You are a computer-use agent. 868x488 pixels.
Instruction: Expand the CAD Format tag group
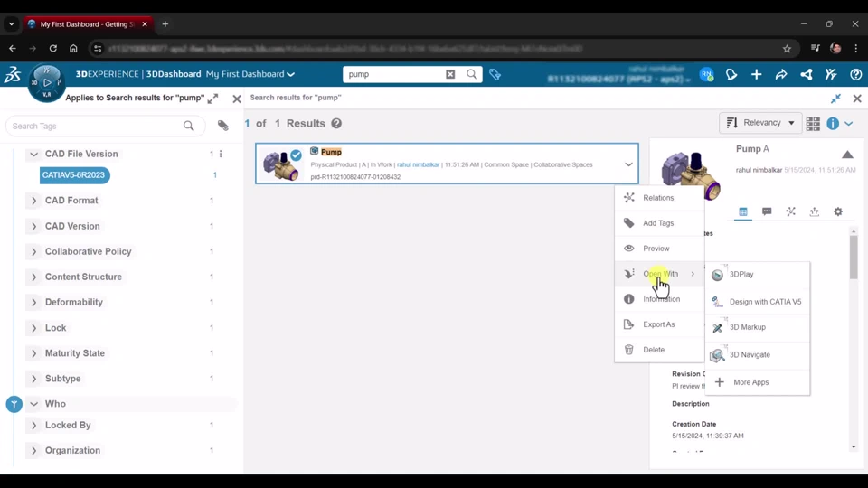pyautogui.click(x=34, y=201)
